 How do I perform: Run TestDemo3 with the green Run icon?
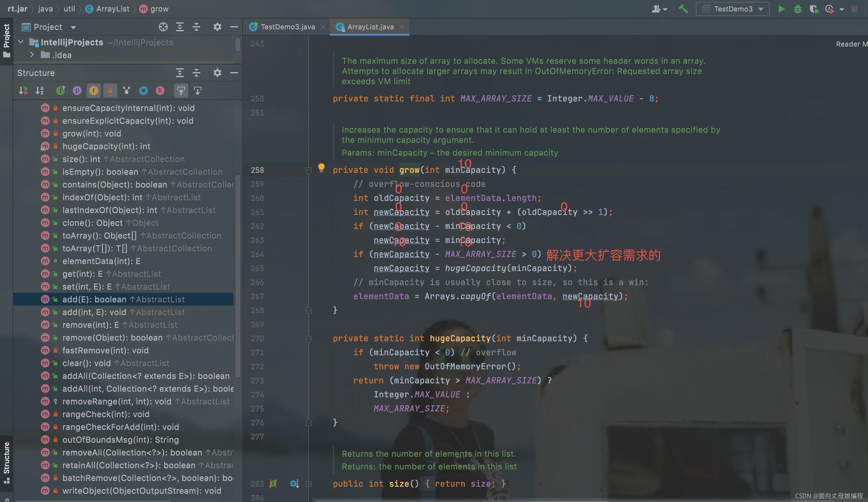(781, 9)
